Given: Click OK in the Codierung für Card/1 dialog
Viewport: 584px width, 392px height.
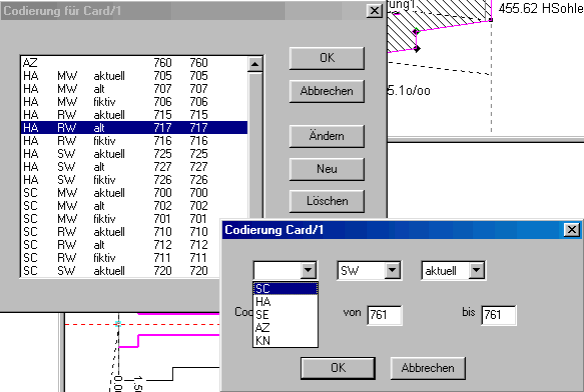Looking at the screenshot, I should tap(327, 58).
